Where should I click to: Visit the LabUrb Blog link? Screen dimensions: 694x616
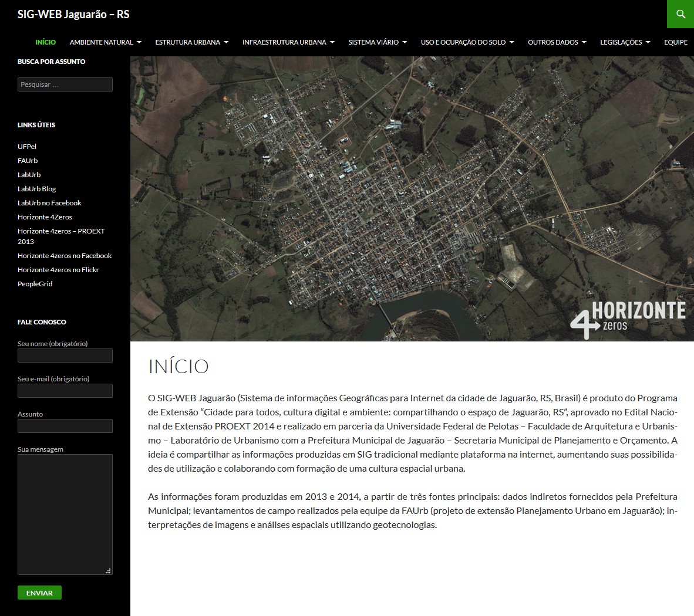point(36,189)
